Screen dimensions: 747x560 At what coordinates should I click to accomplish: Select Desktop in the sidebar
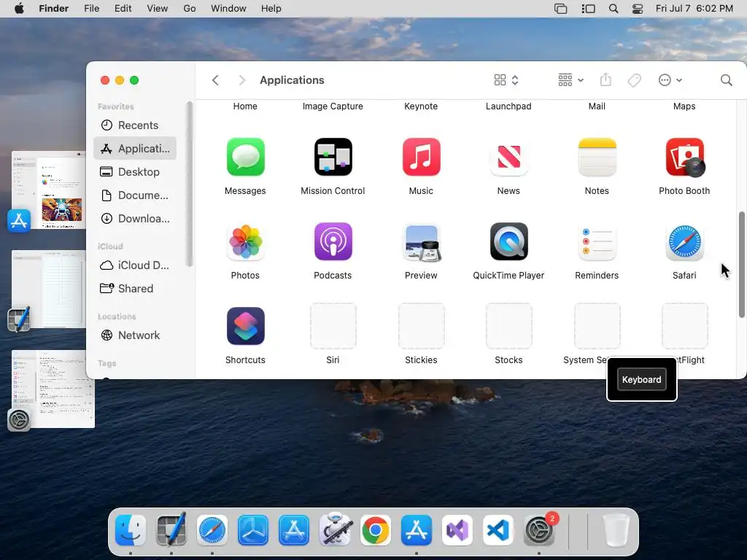pos(135,172)
